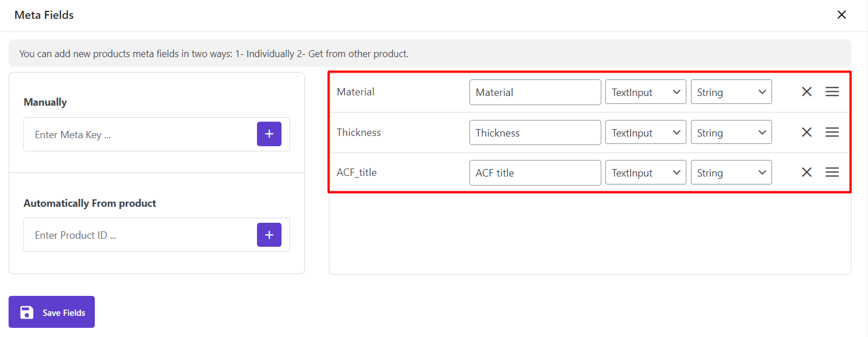Close the Meta Fields dialog
Viewport: 868px width, 337px height.
pyautogui.click(x=841, y=15)
